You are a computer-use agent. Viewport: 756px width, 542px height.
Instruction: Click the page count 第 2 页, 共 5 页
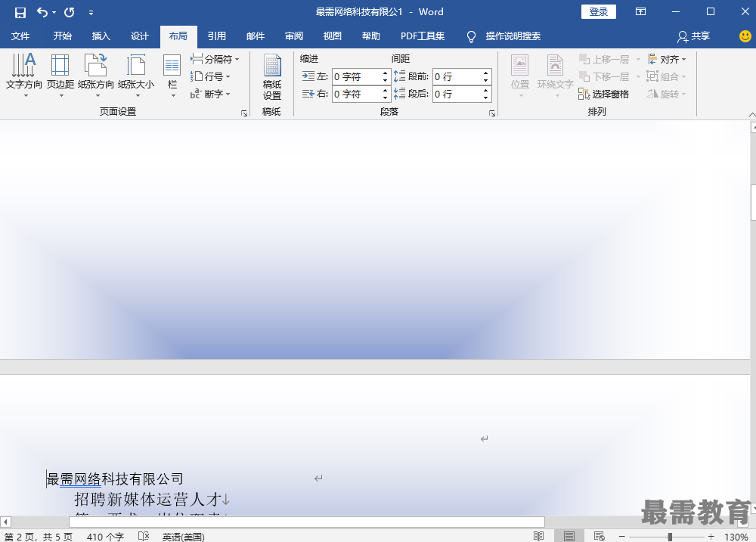pyautogui.click(x=39, y=536)
